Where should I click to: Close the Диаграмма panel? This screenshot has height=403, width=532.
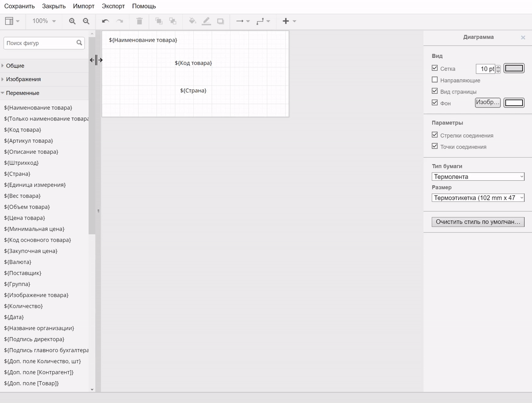pos(523,37)
